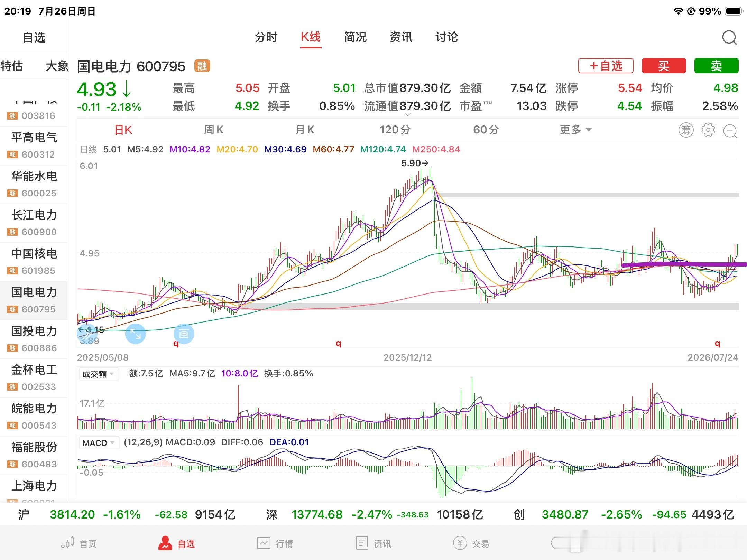Click the +自选 add watchlist button
The height and width of the screenshot is (560, 747).
click(x=606, y=66)
